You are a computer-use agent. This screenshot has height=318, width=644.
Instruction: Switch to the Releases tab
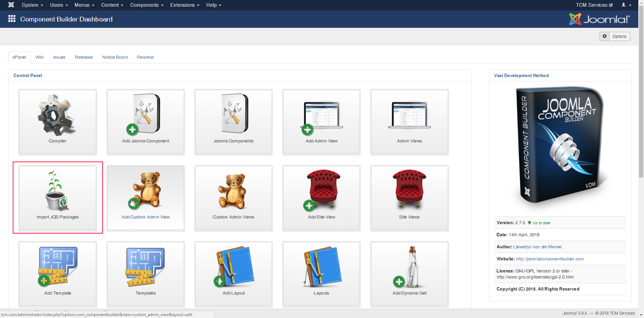(x=84, y=57)
